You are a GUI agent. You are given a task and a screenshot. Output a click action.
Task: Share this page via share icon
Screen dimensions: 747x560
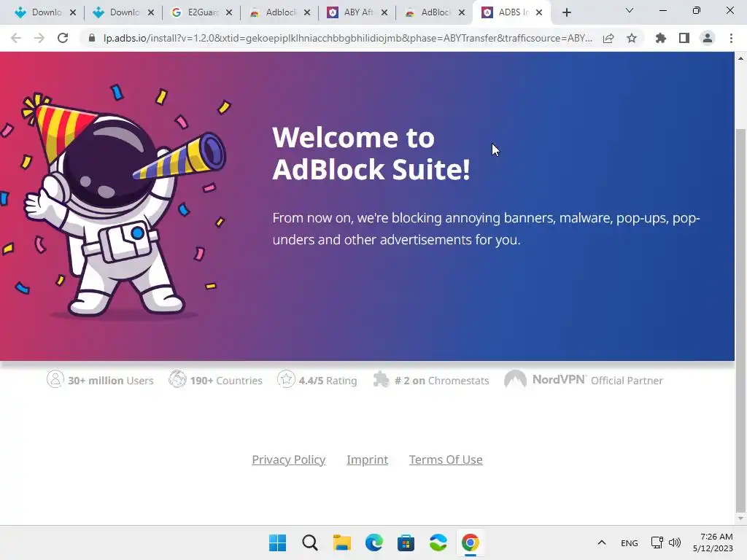(x=608, y=39)
